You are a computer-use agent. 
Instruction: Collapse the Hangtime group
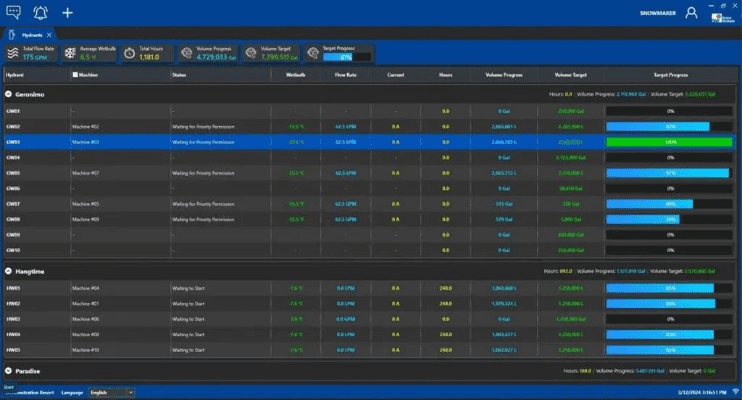[x=9, y=270]
